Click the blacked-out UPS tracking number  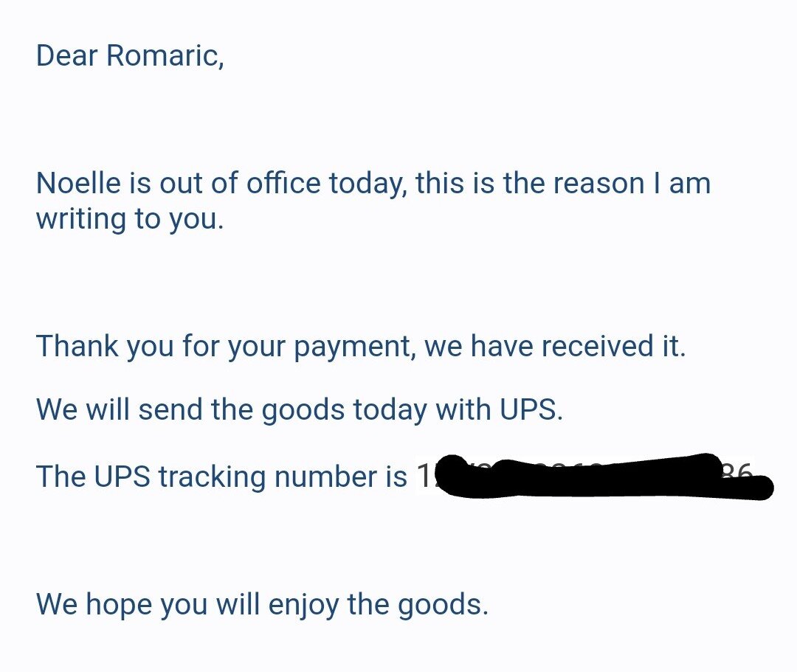(x=590, y=477)
